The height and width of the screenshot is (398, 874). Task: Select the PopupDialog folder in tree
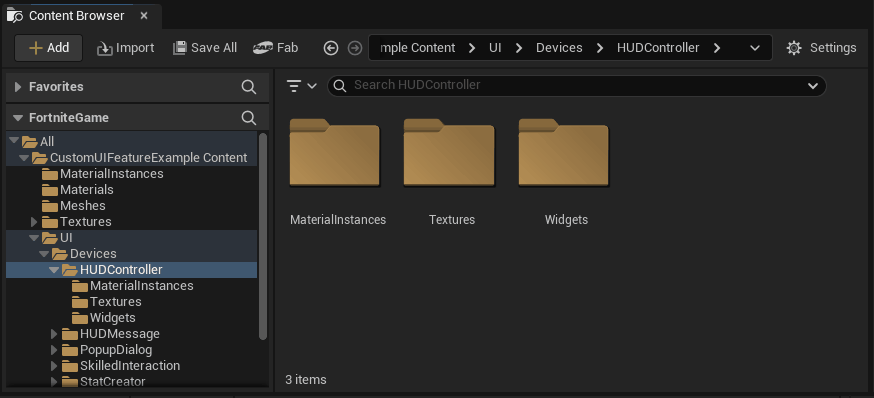(132, 350)
